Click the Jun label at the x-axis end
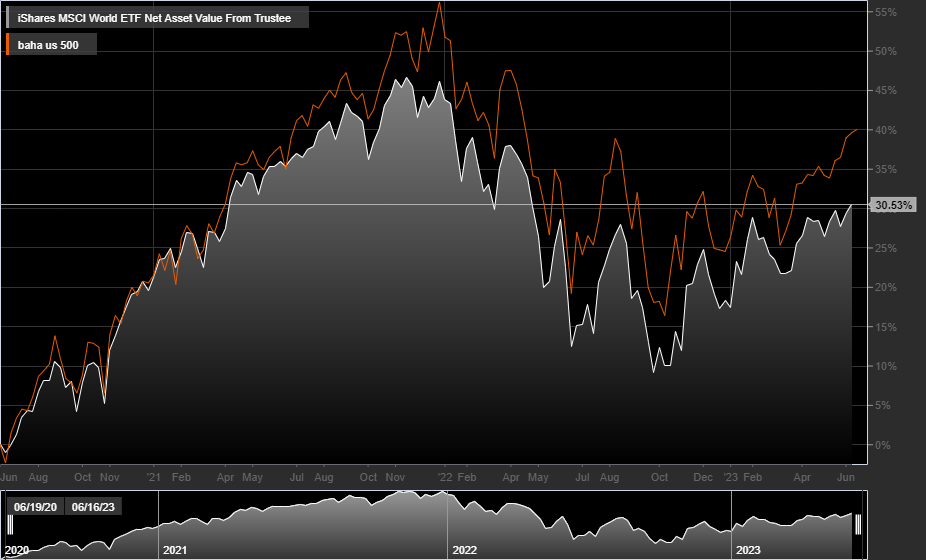 tap(846, 477)
